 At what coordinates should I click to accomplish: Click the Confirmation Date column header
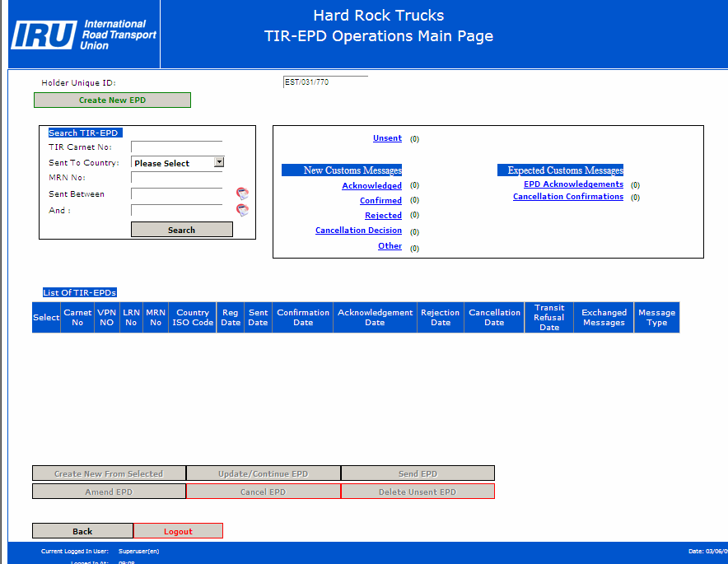[x=303, y=318]
